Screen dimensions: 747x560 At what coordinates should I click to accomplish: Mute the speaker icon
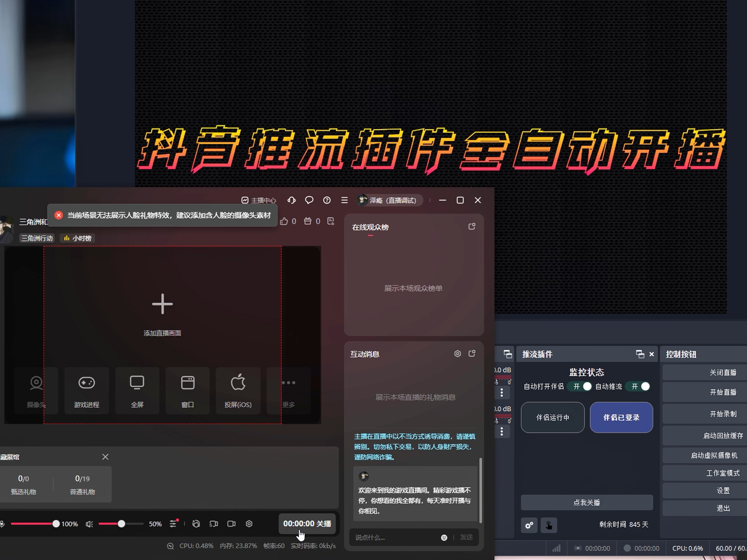click(89, 524)
